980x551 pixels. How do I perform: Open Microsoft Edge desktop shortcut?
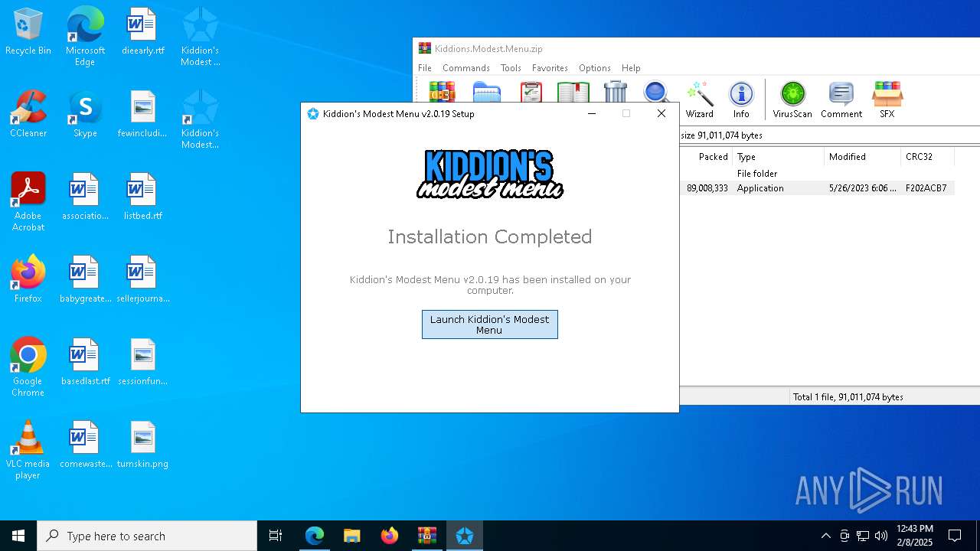pos(85,37)
